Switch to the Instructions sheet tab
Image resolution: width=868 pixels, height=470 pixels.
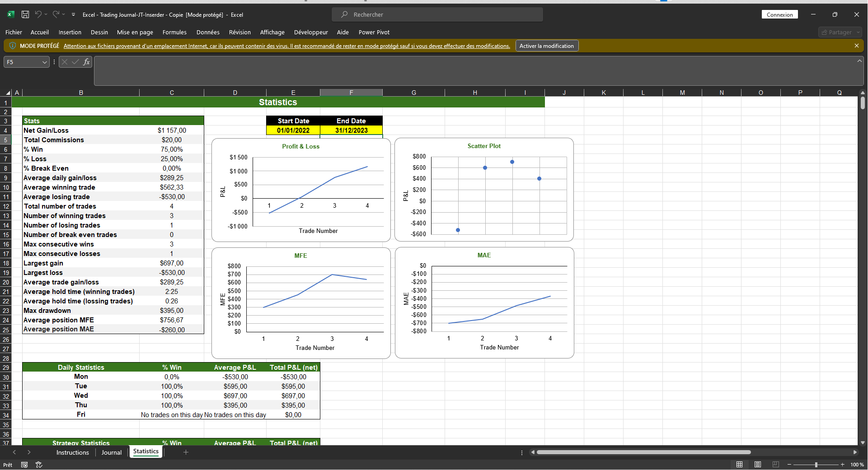73,452
